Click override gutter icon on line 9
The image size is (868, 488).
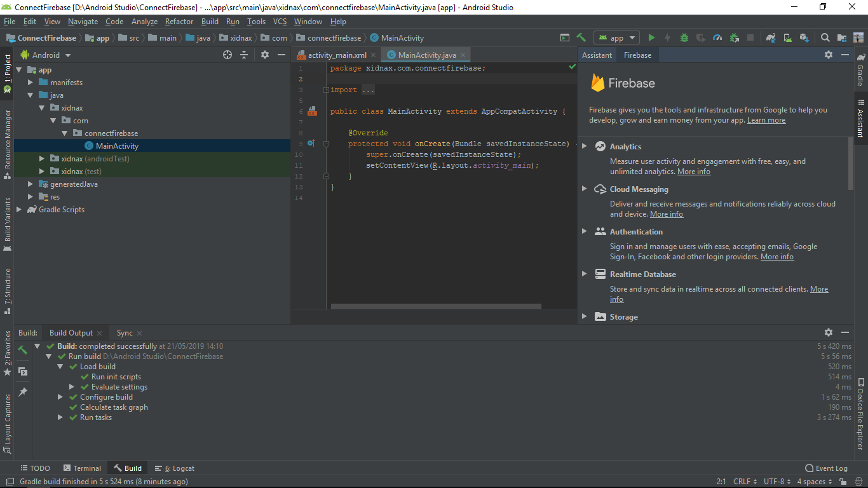[311, 144]
